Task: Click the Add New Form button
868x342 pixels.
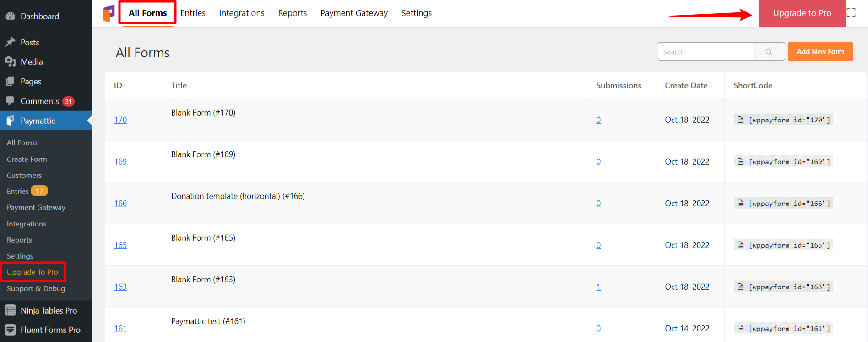Action: pyautogui.click(x=820, y=51)
